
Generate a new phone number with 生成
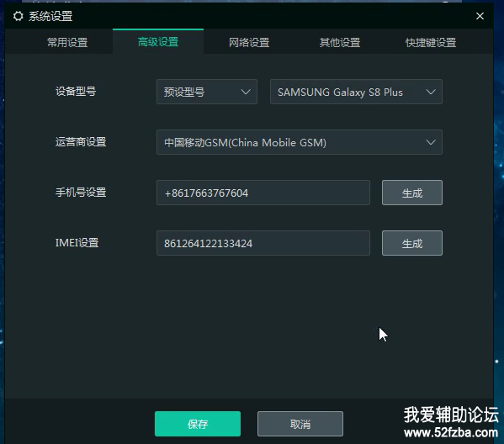(x=412, y=193)
